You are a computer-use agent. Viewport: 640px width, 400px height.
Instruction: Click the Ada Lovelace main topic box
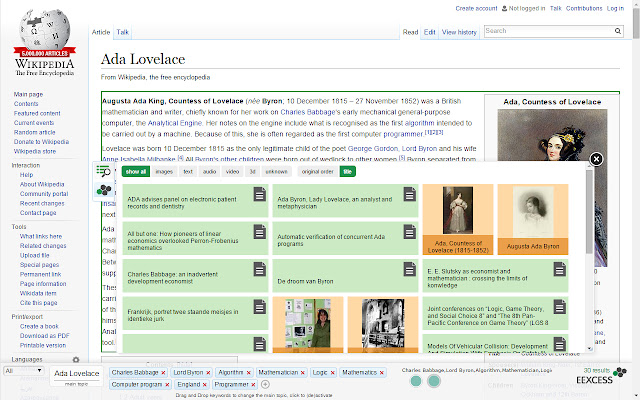point(76,376)
